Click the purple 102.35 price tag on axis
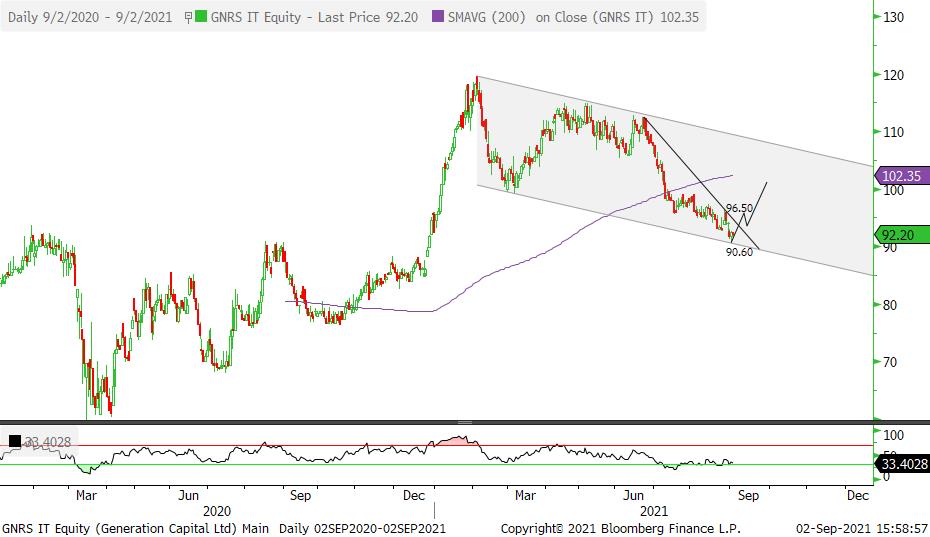Screen dimensions: 930x537 [902, 176]
